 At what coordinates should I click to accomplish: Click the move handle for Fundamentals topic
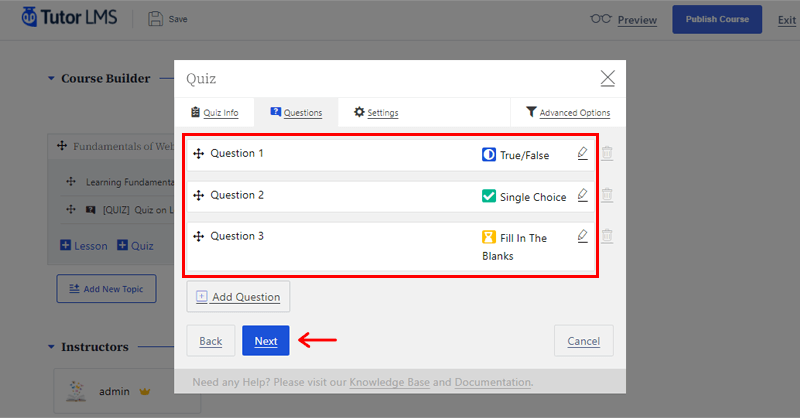[x=62, y=145]
